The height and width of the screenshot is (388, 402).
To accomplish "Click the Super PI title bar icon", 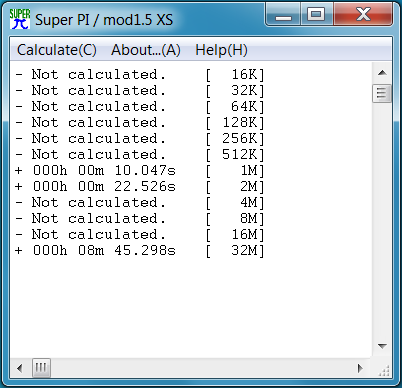I will click(x=20, y=19).
